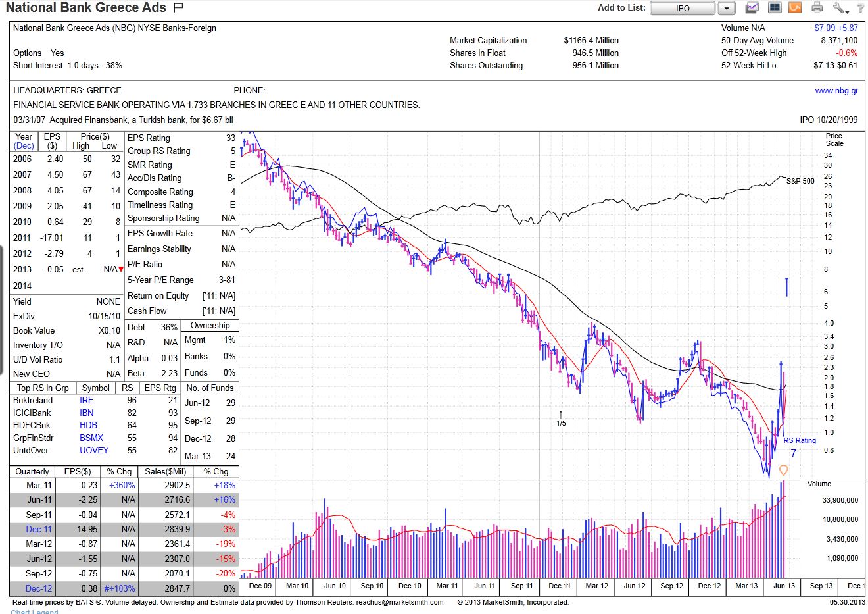868x614 pixels.
Task: Click the Dec-11 quarter link
Action: coord(39,529)
